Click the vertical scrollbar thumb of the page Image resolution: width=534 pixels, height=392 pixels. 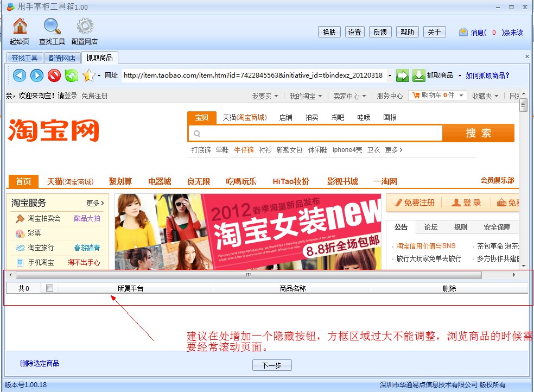point(524,105)
